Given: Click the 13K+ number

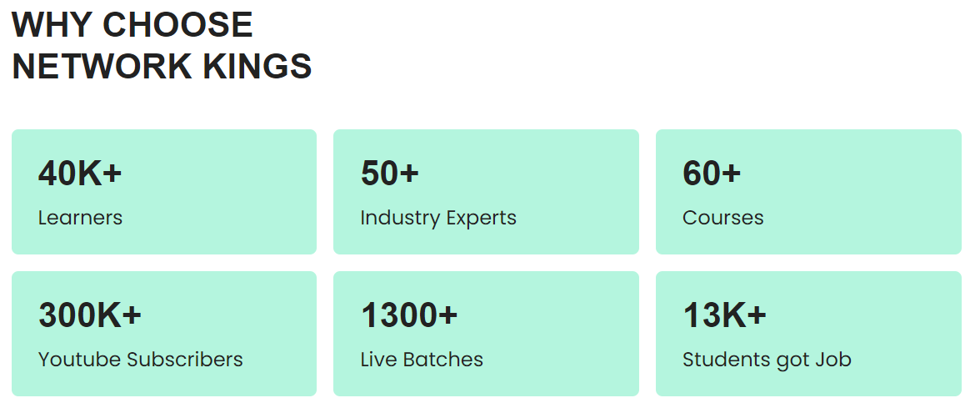Looking at the screenshot, I should pyautogui.click(x=724, y=315).
